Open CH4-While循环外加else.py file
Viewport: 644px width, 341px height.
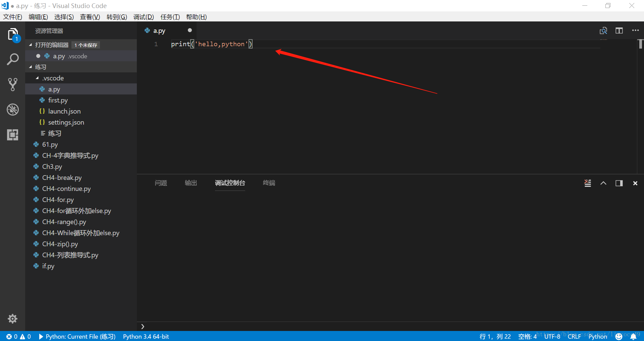(x=80, y=233)
